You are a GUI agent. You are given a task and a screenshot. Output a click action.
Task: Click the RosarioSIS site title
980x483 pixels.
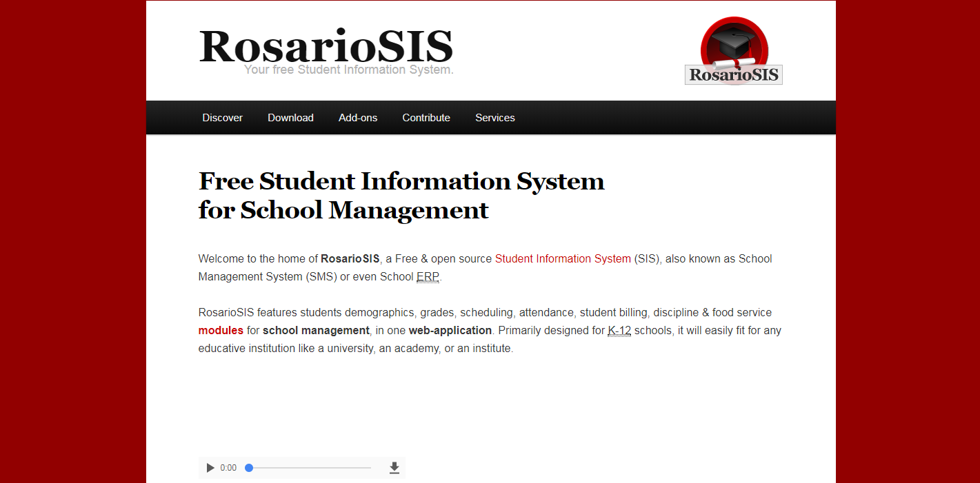(x=326, y=45)
